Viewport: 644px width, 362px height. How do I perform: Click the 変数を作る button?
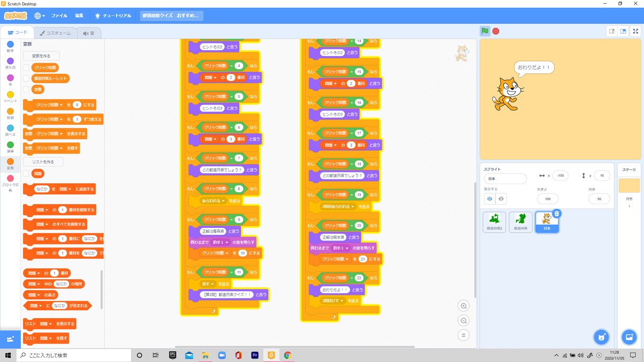41,56
